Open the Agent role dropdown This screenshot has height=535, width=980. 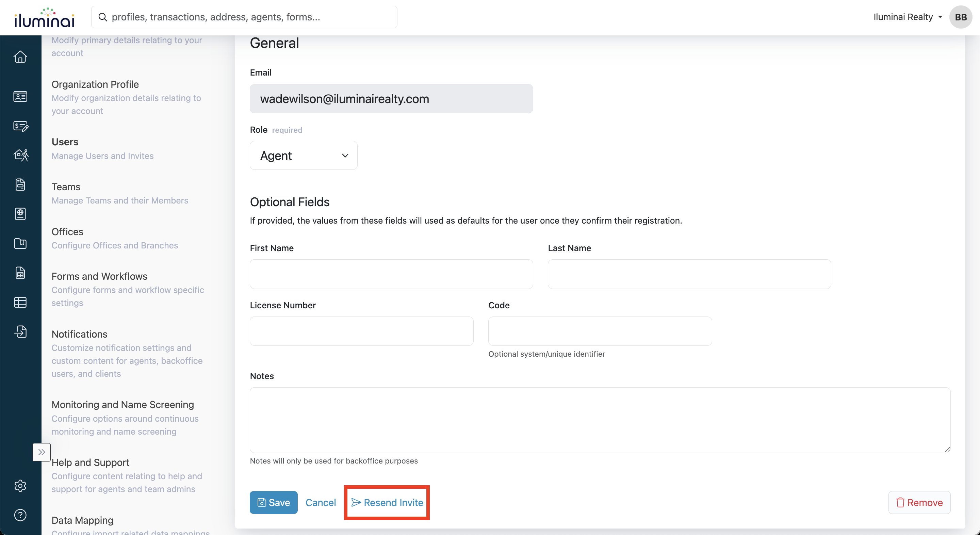click(x=303, y=155)
